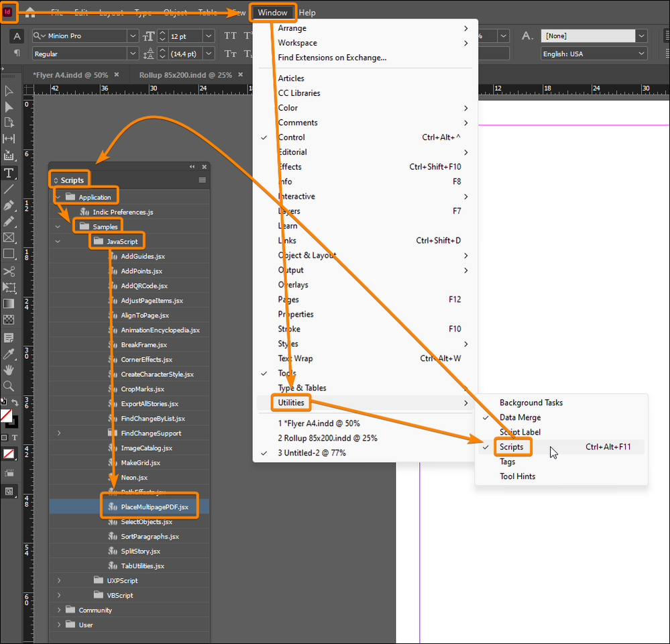Open the Arrange submenu

point(366,28)
